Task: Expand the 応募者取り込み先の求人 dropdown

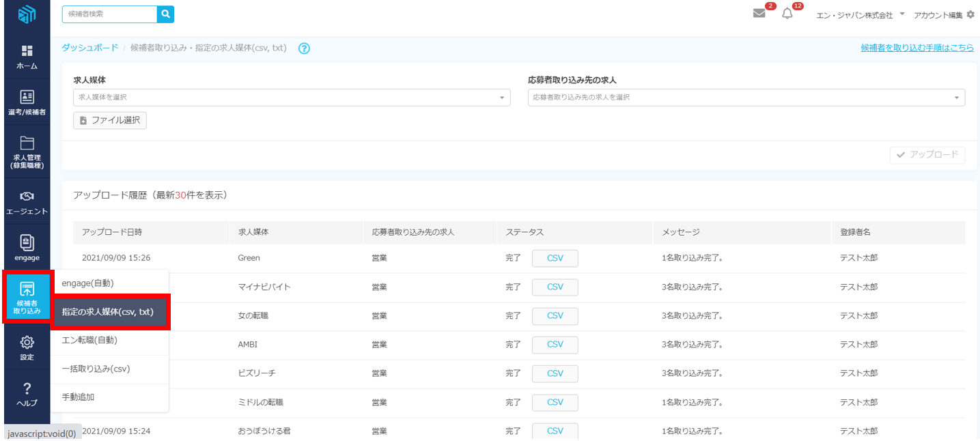Action: [746, 98]
